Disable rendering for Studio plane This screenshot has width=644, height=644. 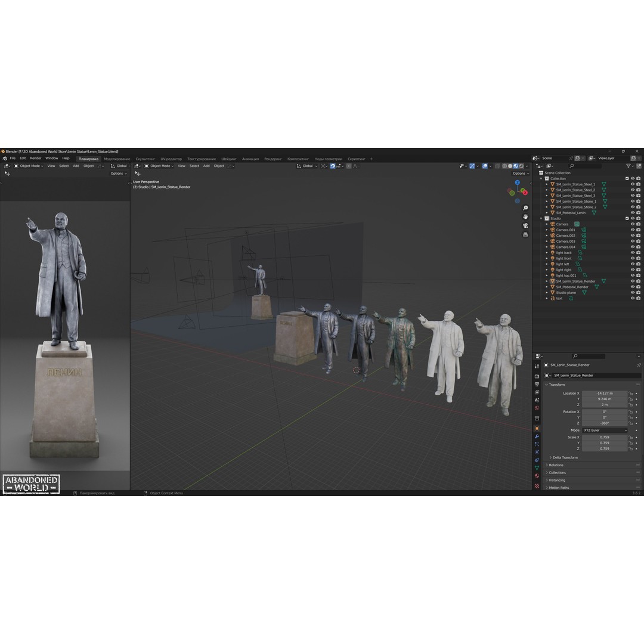tap(638, 292)
